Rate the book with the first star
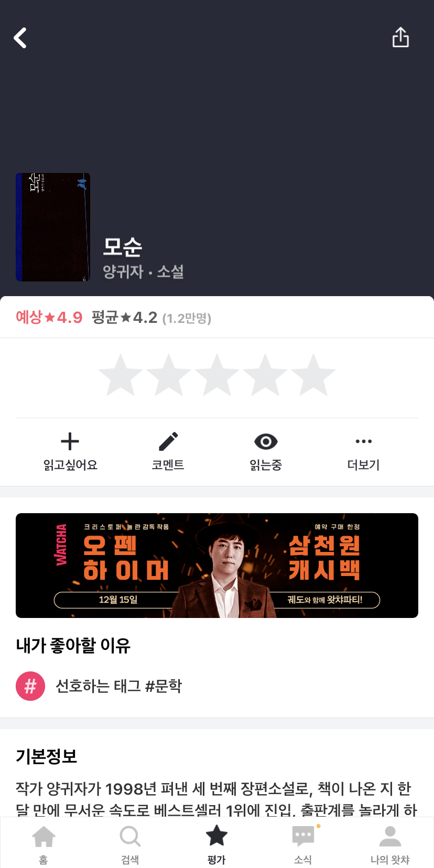Viewport: 434px width, 868px height. 121,375
